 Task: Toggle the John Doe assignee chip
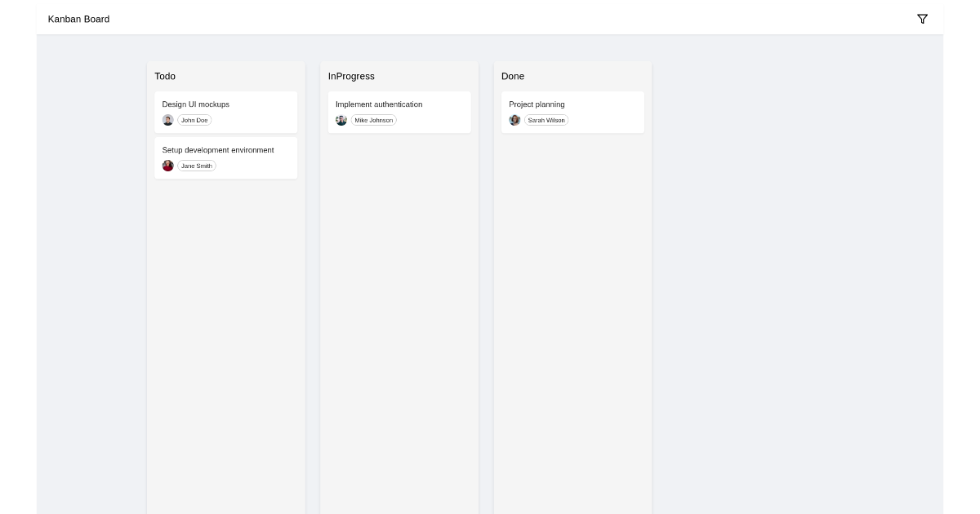click(x=194, y=120)
